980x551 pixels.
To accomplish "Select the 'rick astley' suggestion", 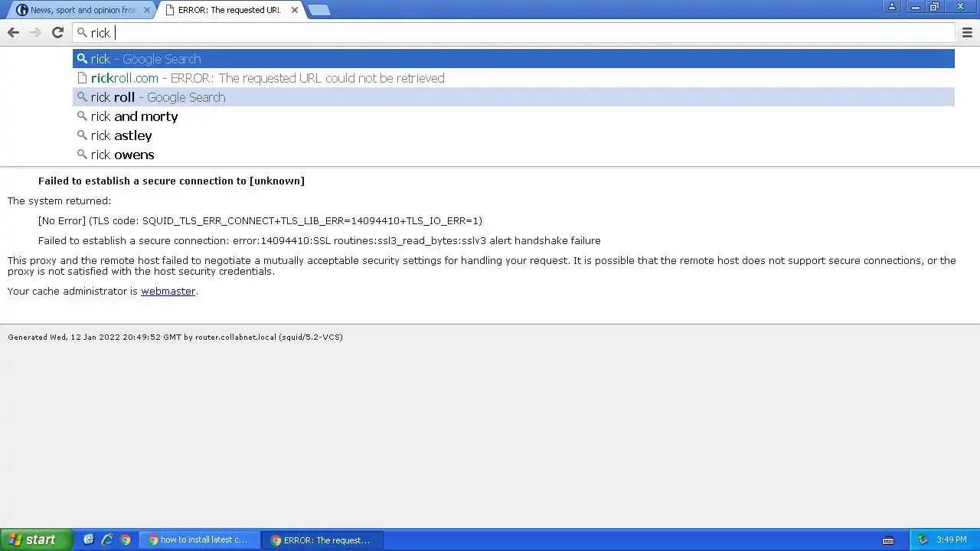I will point(513,135).
